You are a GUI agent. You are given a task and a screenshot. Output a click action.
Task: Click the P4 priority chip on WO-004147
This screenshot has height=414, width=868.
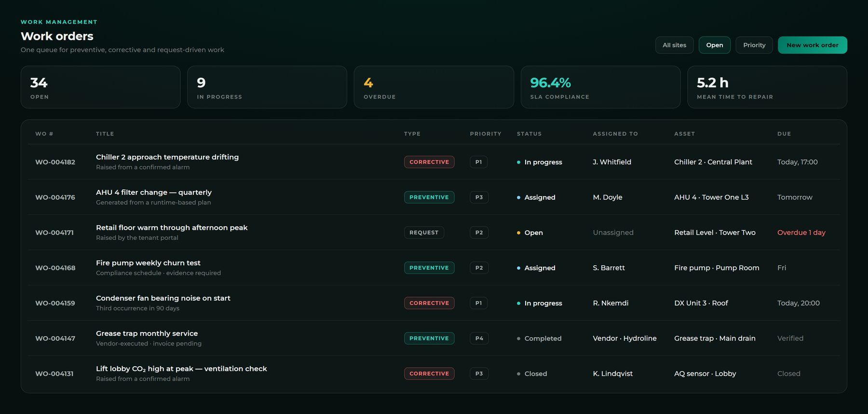click(479, 338)
